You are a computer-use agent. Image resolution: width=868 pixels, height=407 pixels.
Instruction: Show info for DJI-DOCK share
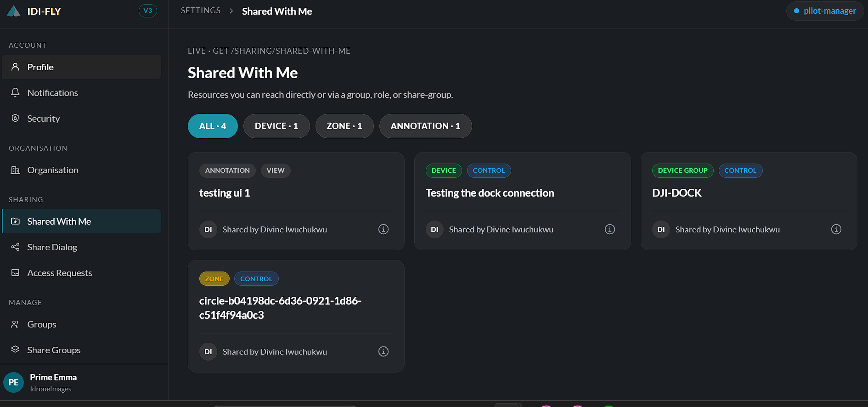[x=836, y=229]
